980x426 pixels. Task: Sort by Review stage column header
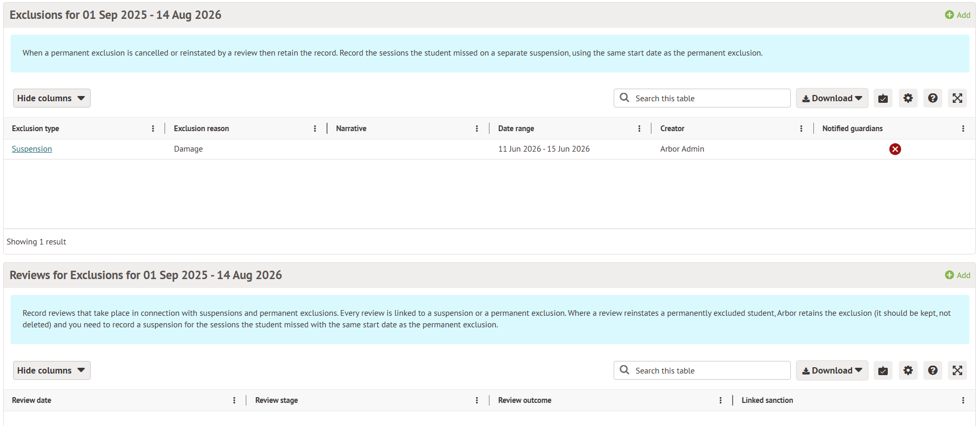[x=277, y=400]
